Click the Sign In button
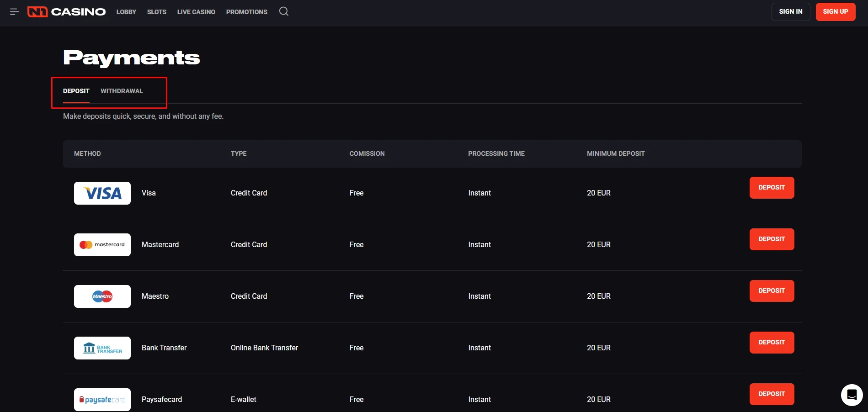Image resolution: width=868 pixels, height=412 pixels. pos(791,12)
